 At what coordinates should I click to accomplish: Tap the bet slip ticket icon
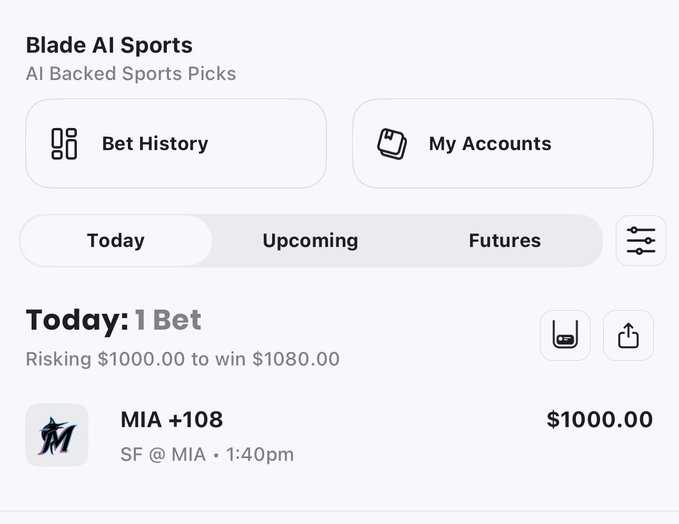[565, 336]
